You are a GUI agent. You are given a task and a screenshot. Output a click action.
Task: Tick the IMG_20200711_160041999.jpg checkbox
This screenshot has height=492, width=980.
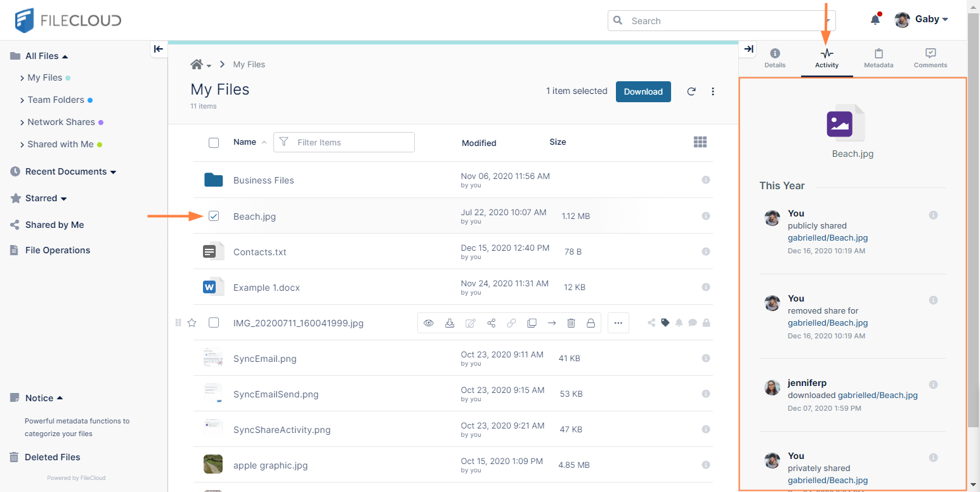pyautogui.click(x=214, y=322)
